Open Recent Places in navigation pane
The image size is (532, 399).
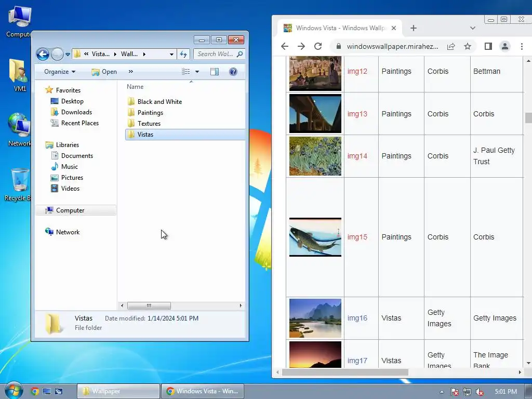pyautogui.click(x=79, y=123)
